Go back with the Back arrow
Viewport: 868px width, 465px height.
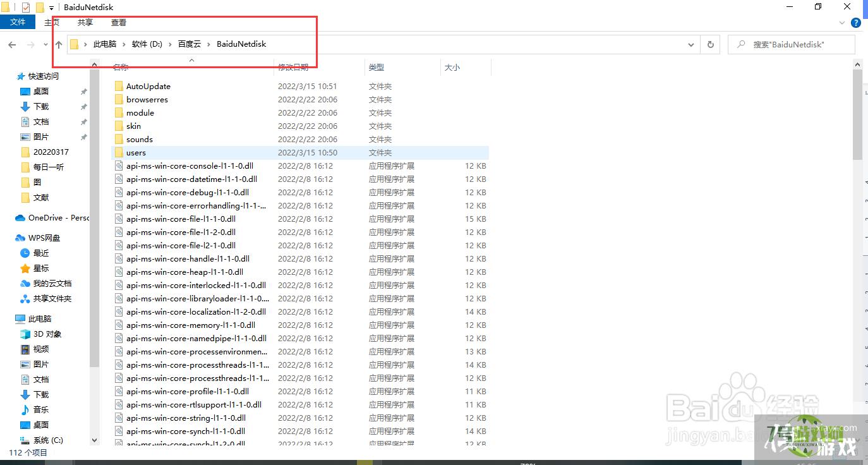(11, 44)
